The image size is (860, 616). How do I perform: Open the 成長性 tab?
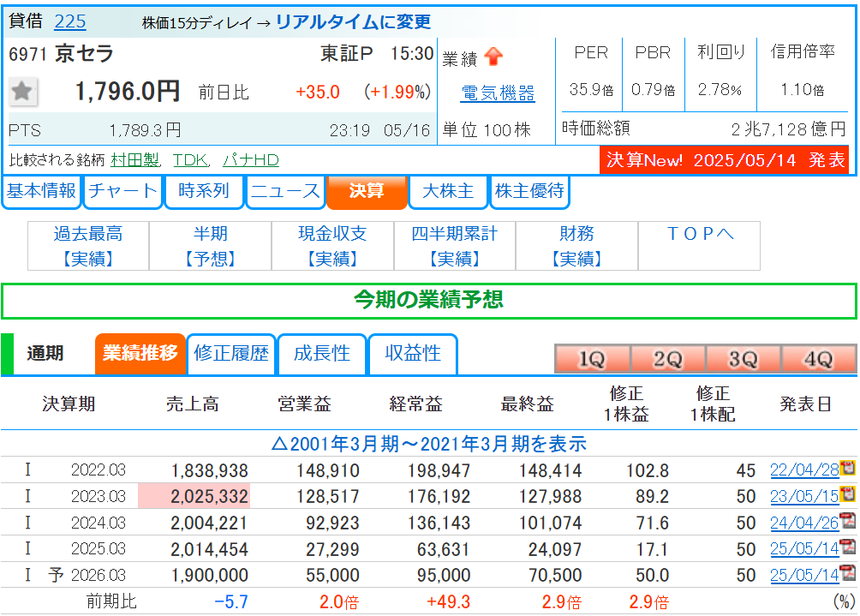point(322,354)
